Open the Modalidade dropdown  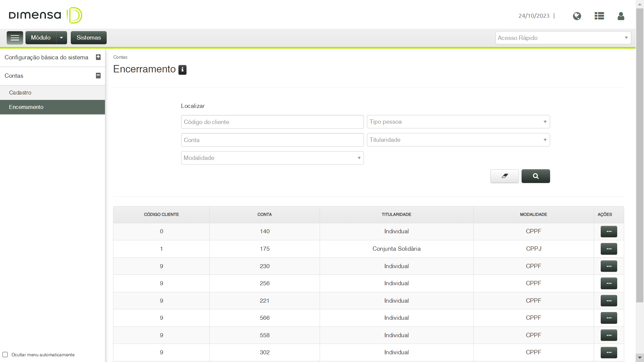pos(272,158)
